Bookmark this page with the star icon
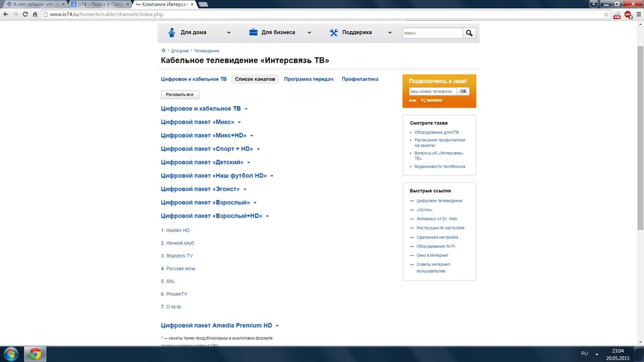 [606, 14]
